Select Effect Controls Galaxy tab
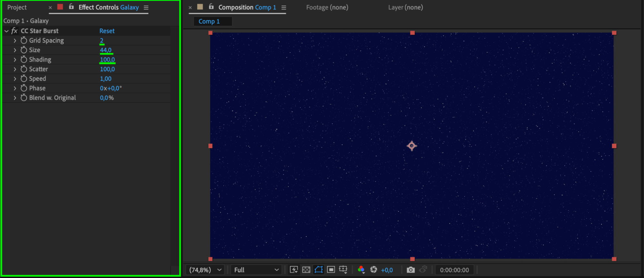Screen dimensions: 644x278 [x=109, y=7]
